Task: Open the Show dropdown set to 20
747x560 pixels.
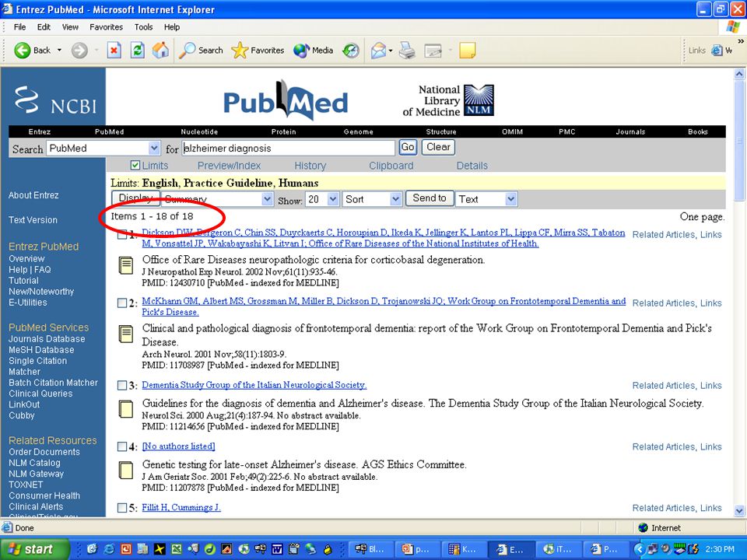Action: point(322,199)
